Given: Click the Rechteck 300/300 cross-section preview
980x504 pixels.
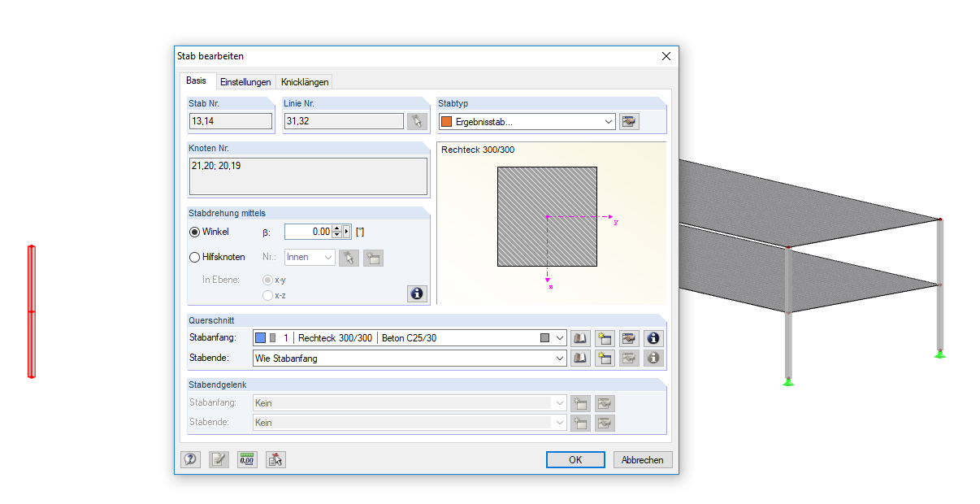Looking at the screenshot, I should tap(548, 217).
